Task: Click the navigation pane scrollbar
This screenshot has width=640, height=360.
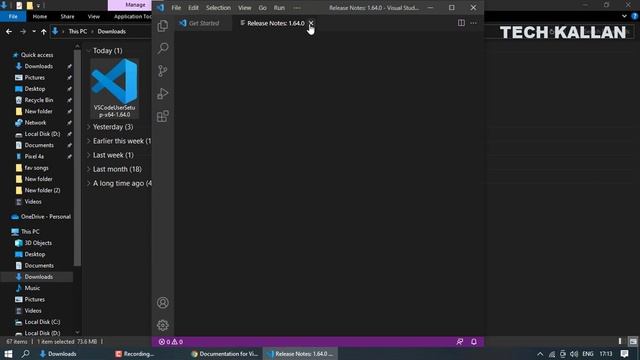Action: (x=77, y=157)
